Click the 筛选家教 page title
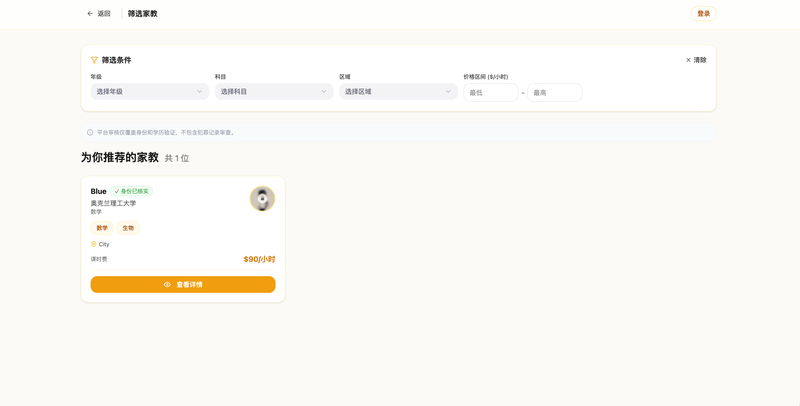The image size is (800, 406). pyautogui.click(x=142, y=14)
